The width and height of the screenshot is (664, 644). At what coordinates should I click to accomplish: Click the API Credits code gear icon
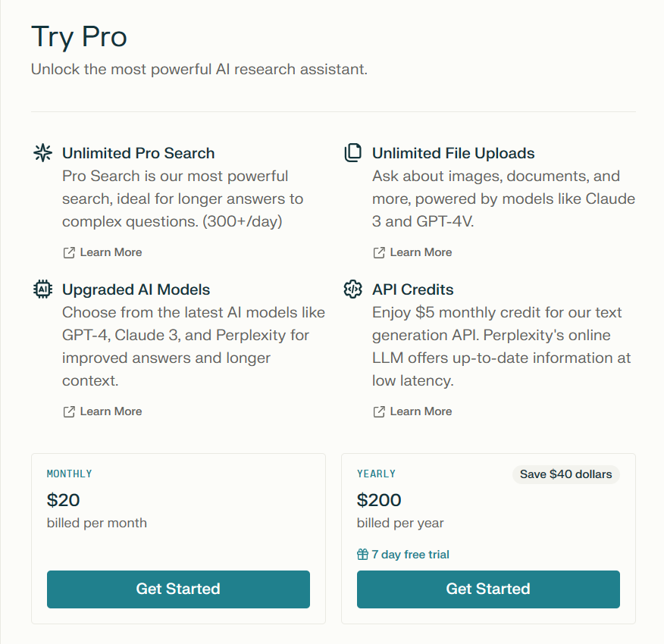click(x=353, y=289)
